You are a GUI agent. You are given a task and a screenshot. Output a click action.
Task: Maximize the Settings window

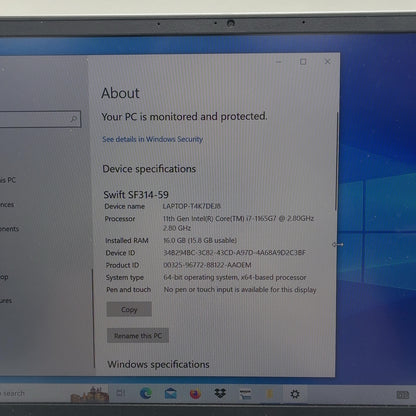tap(303, 62)
